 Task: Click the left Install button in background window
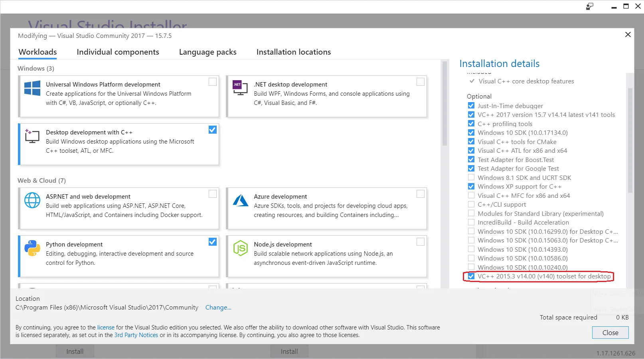tap(75, 351)
